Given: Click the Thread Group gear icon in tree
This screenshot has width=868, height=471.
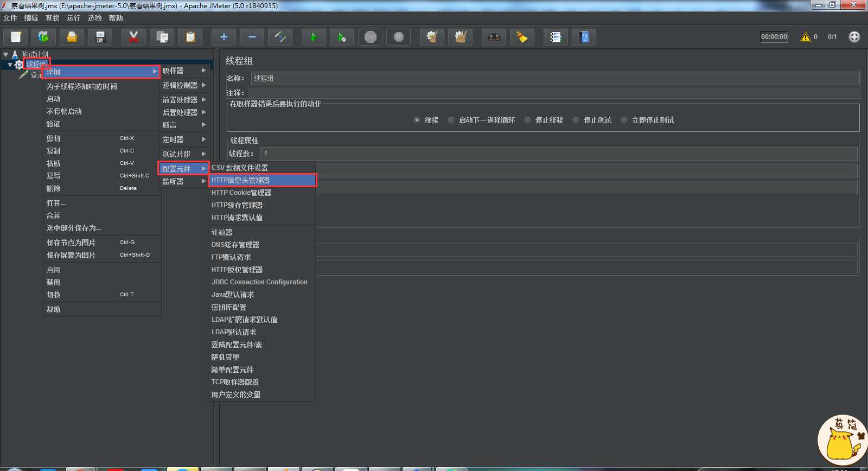Looking at the screenshot, I should tap(19, 65).
